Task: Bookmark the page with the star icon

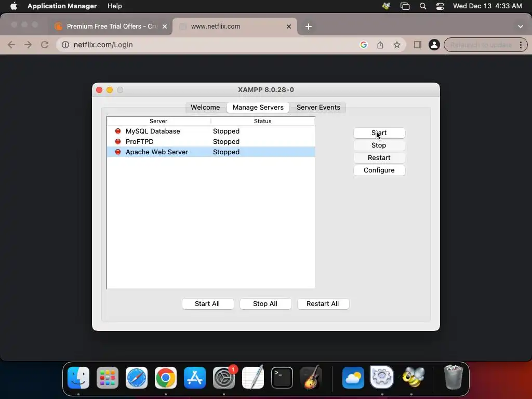Action: pos(396,45)
